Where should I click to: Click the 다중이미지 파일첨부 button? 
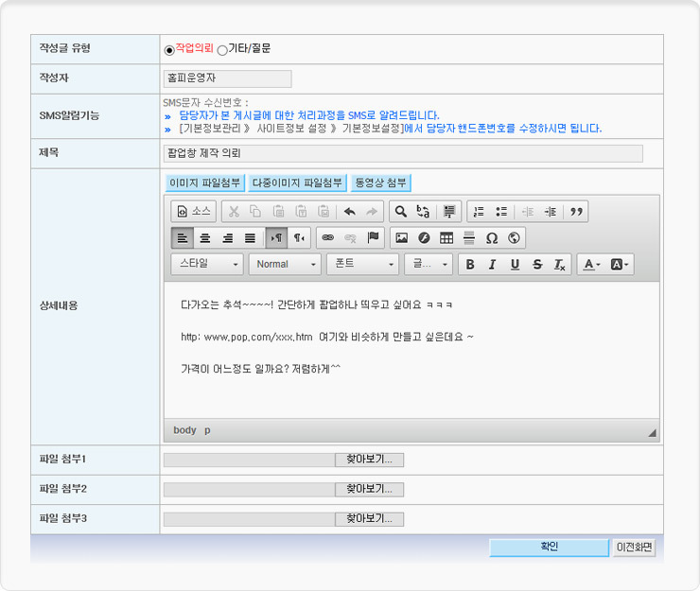(297, 183)
